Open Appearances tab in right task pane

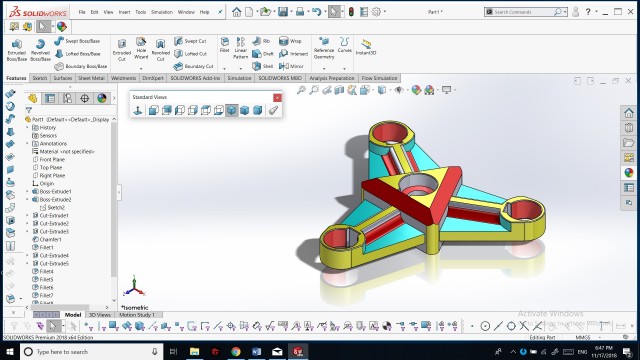(629, 172)
